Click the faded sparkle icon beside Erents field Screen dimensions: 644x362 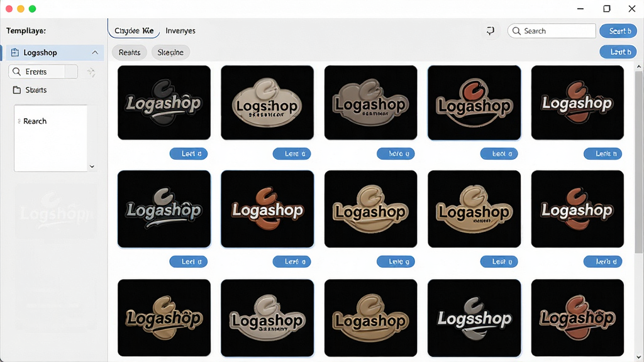(x=91, y=72)
